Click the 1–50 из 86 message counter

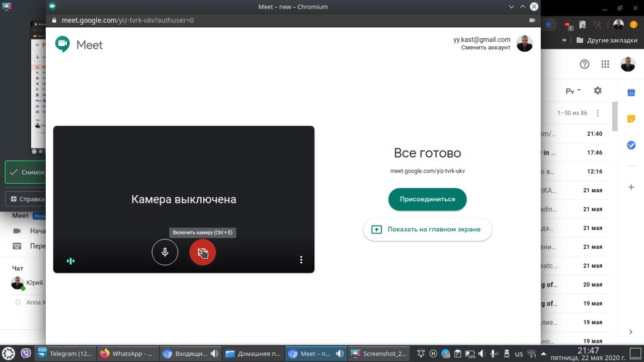click(572, 113)
